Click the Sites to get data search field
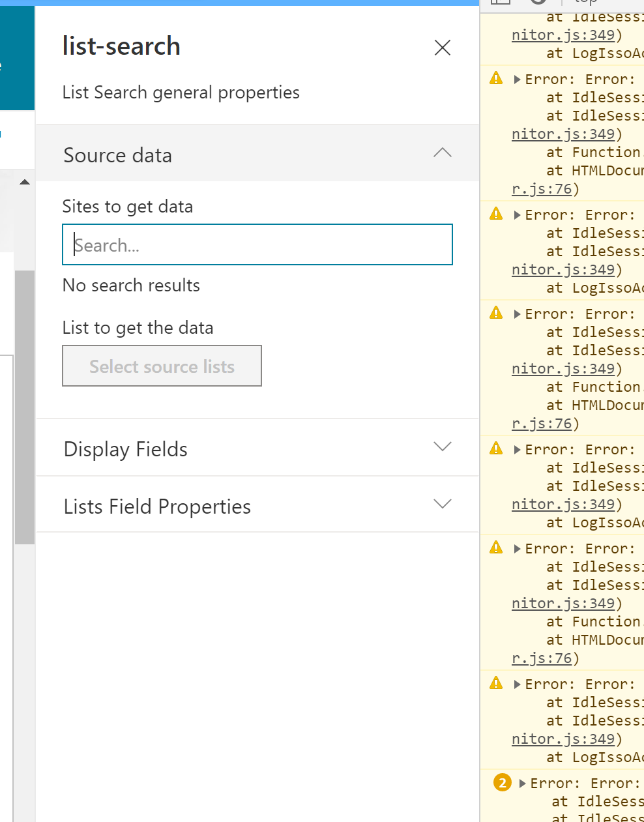Viewport: 644px width, 822px height. tap(257, 244)
